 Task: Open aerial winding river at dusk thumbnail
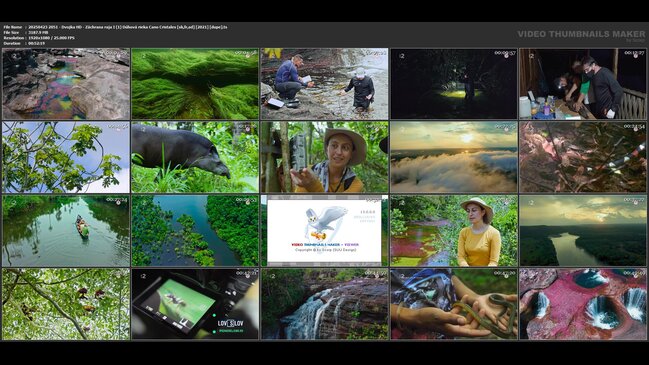tap(583, 231)
